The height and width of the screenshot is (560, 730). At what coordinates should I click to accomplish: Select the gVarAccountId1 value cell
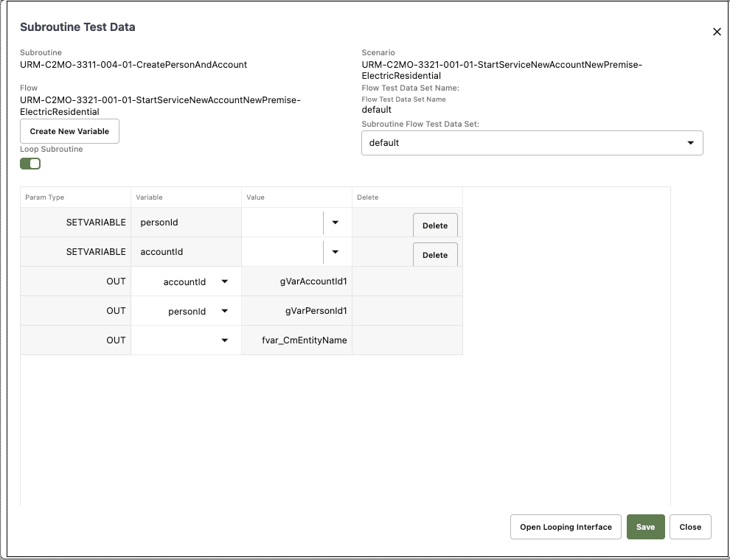[296, 281]
